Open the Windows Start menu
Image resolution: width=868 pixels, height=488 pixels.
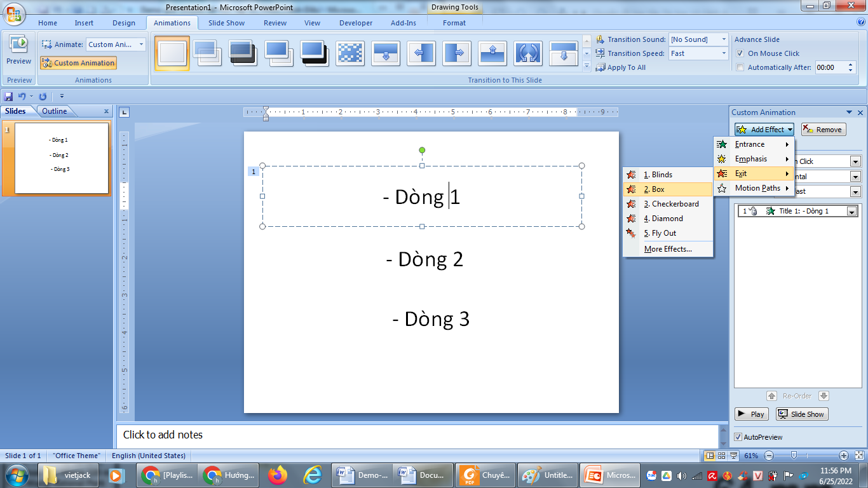click(17, 475)
